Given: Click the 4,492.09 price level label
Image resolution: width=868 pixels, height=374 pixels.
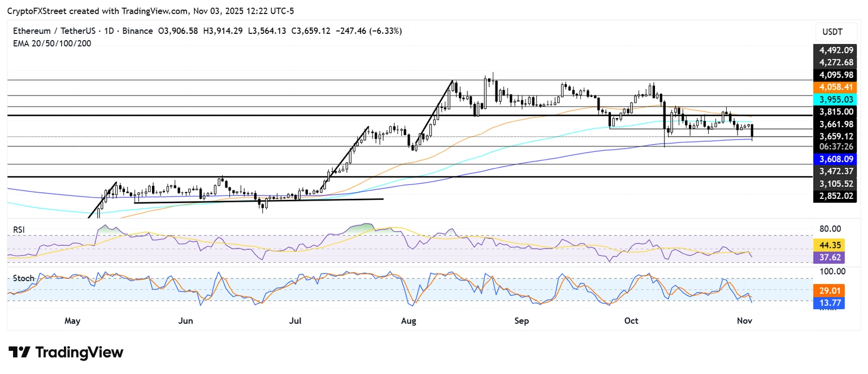Looking at the screenshot, I should [x=834, y=50].
